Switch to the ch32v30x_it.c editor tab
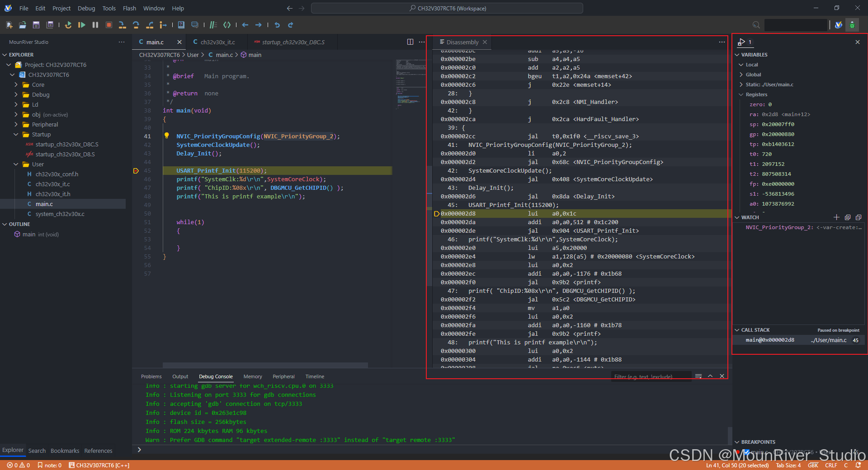 [217, 42]
